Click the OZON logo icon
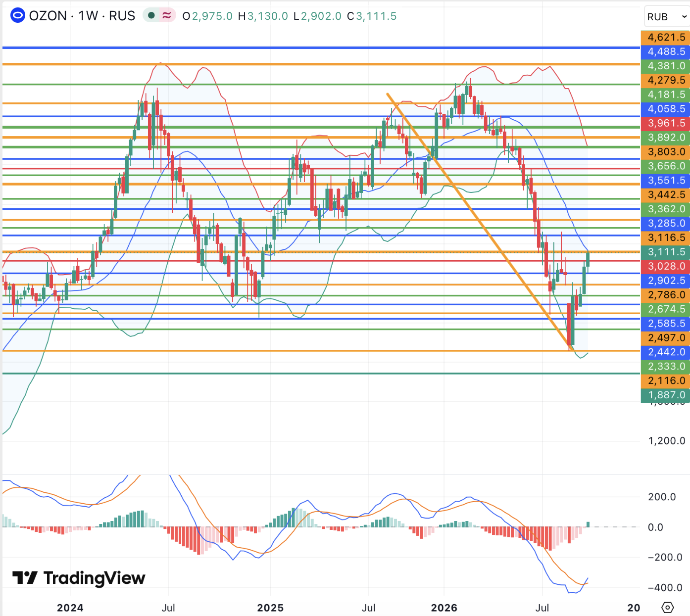 click(x=17, y=16)
